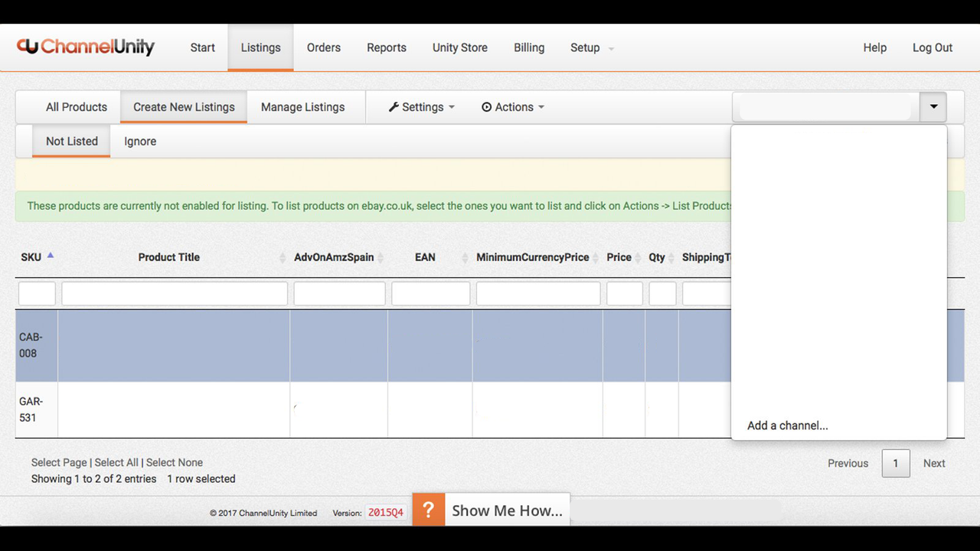Open the Reports page
Screen dimensions: 980x551
pyautogui.click(x=386, y=47)
